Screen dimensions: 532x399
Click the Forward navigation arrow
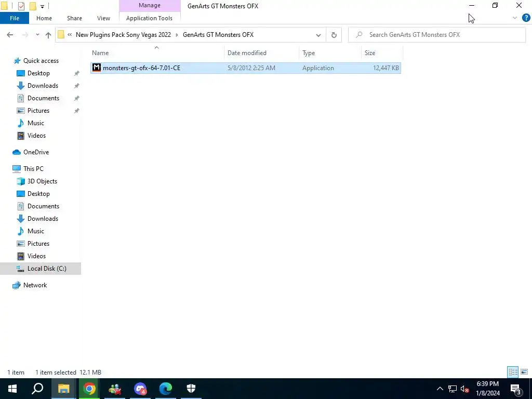[x=25, y=35]
